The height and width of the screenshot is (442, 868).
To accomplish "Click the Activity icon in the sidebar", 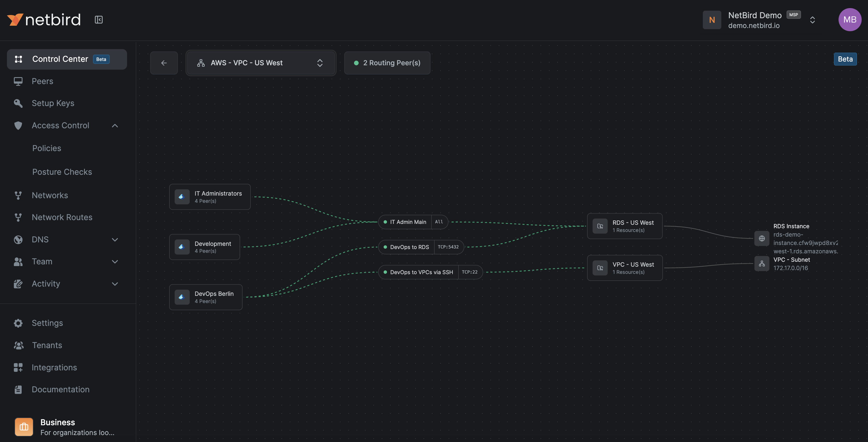I will (x=18, y=283).
